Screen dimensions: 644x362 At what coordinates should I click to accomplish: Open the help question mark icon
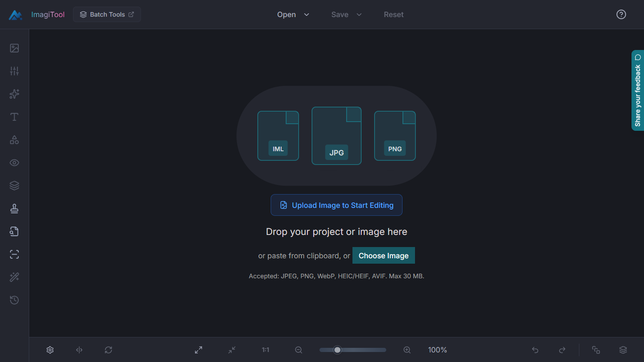coord(621,15)
